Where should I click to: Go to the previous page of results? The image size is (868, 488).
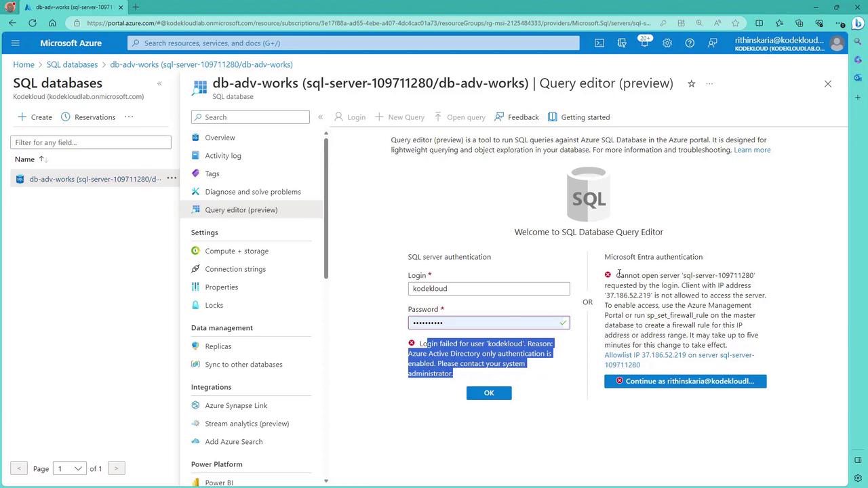click(19, 468)
